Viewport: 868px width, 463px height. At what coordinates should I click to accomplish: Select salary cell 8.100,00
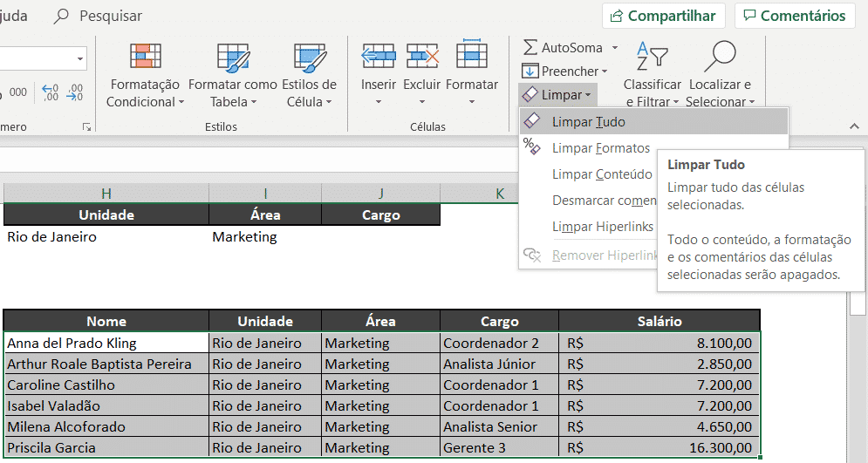(x=660, y=343)
